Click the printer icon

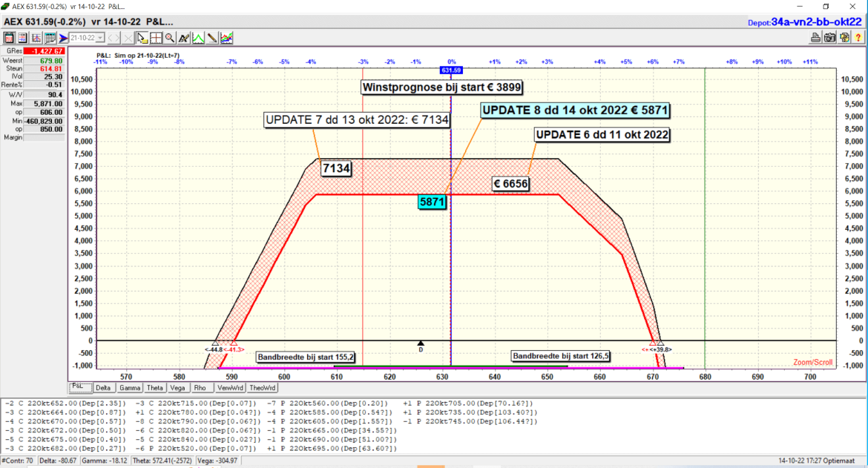pyautogui.click(x=815, y=38)
